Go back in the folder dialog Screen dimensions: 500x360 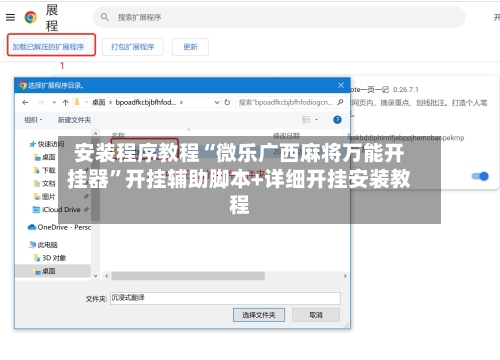[x=25, y=103]
